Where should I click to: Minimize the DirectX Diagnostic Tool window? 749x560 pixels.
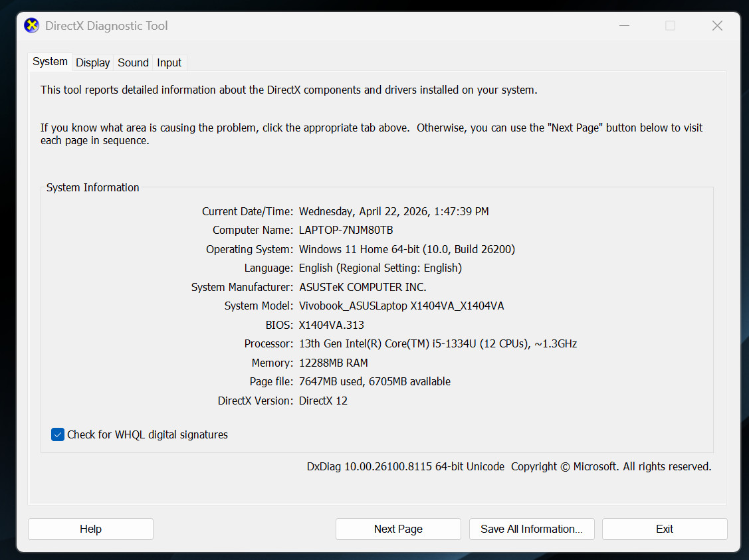pos(624,25)
